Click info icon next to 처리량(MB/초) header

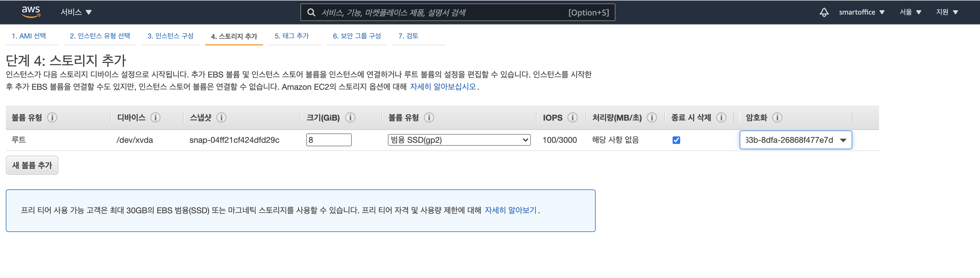pos(652,117)
